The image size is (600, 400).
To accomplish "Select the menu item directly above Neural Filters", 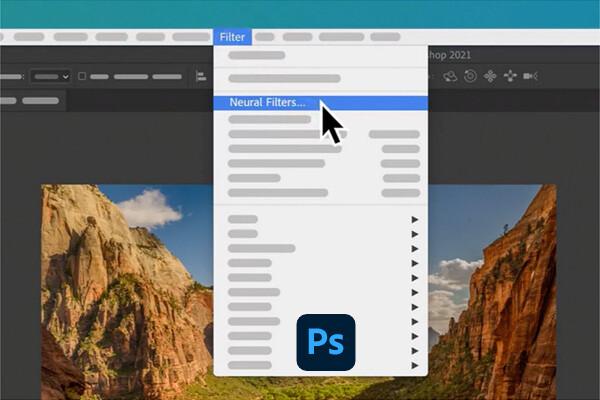I will [284, 78].
